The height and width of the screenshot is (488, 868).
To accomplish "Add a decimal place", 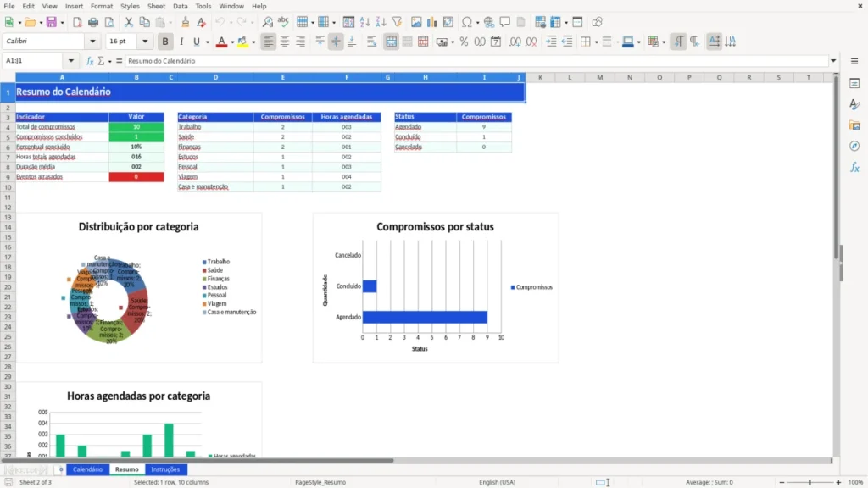I will (515, 42).
